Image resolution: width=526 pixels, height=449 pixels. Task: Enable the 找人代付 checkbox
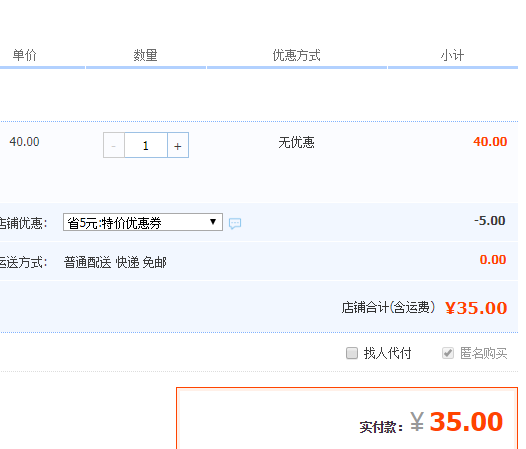point(352,353)
